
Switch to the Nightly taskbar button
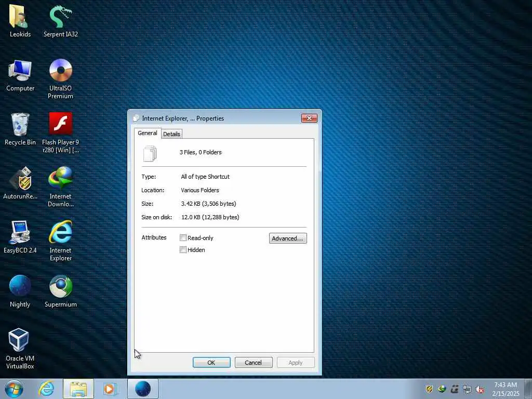point(143,389)
